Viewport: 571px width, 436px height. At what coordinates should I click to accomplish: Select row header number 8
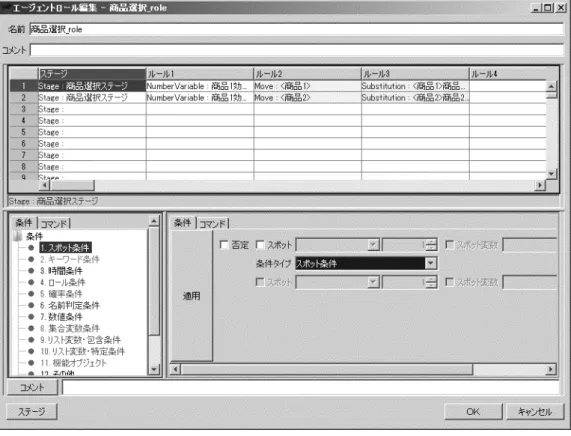tap(24, 167)
